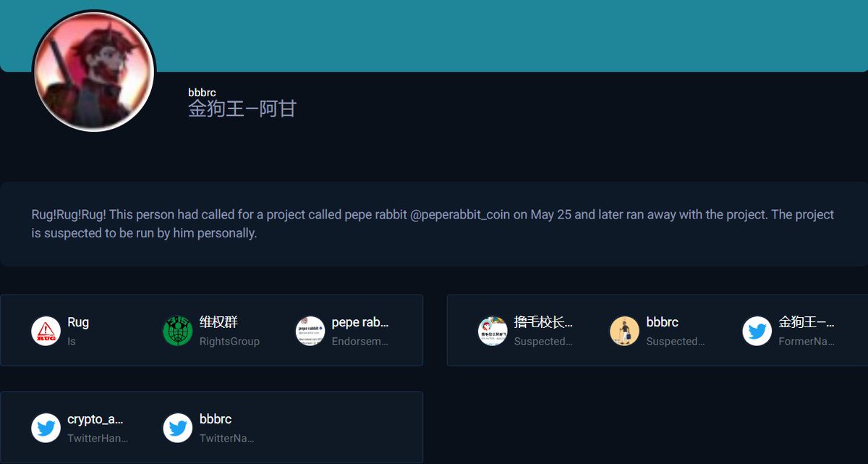Open the pepe rab... Endorsement link
The image size is (868, 464).
tap(360, 322)
